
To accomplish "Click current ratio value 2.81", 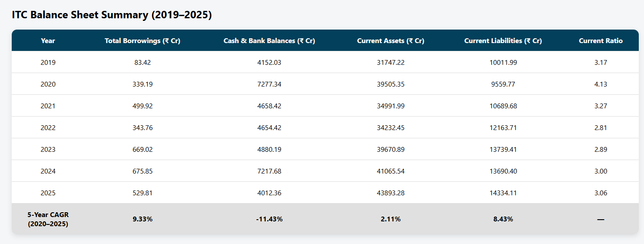I will click(x=601, y=127).
